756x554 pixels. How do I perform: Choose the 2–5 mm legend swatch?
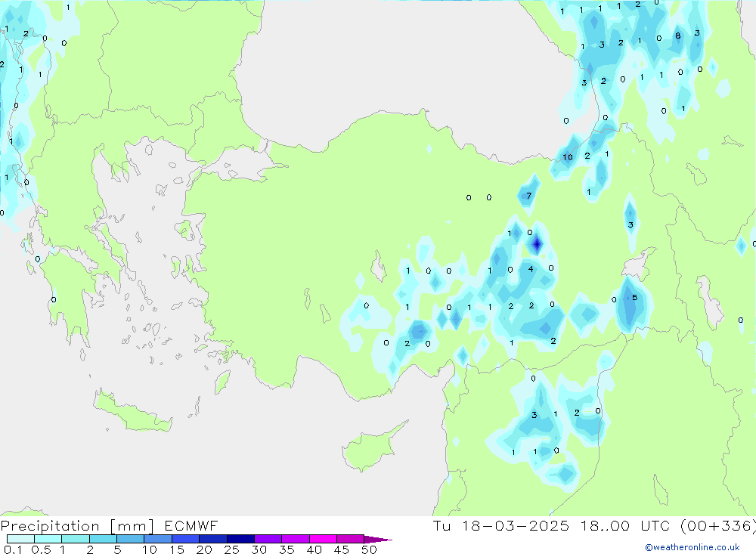[x=103, y=539]
